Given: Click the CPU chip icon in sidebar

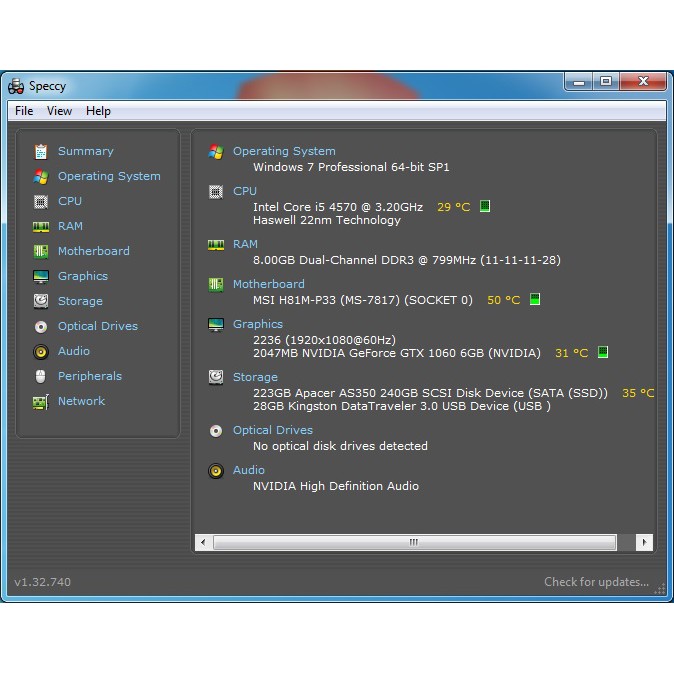Looking at the screenshot, I should (x=41, y=202).
